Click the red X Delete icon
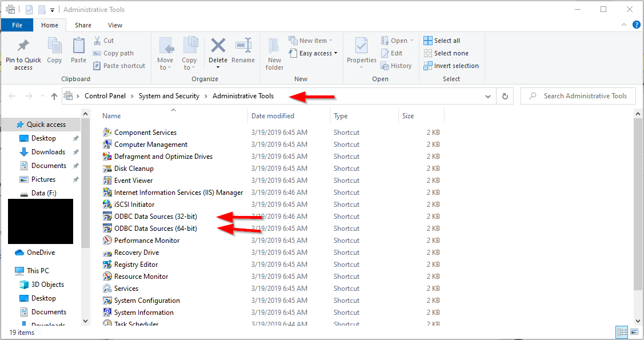The image size is (644, 340). [218, 45]
